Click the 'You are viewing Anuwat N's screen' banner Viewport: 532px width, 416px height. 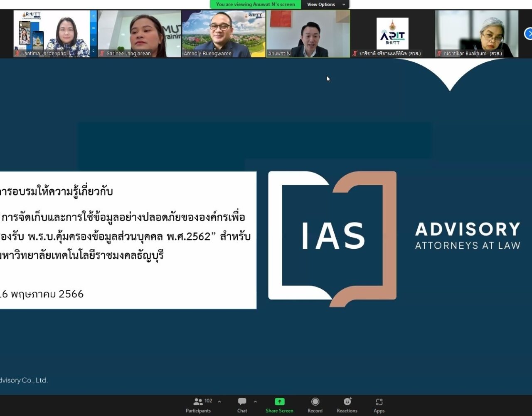(256, 4)
